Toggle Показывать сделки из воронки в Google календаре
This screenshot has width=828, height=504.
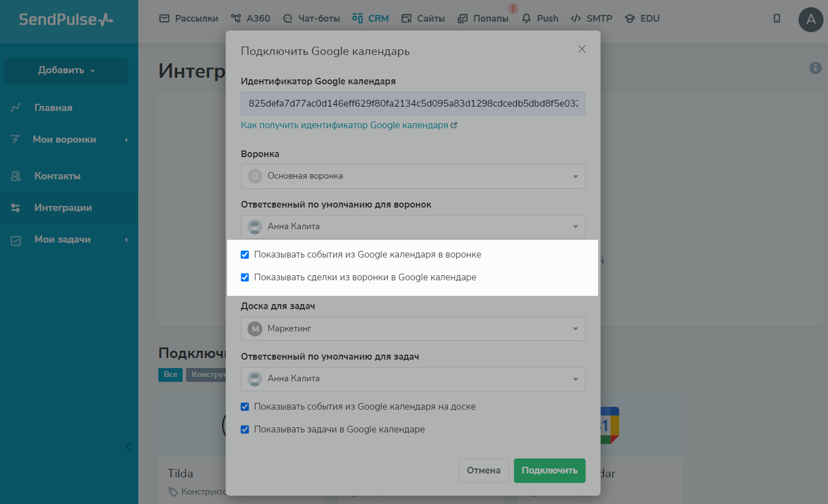click(245, 278)
